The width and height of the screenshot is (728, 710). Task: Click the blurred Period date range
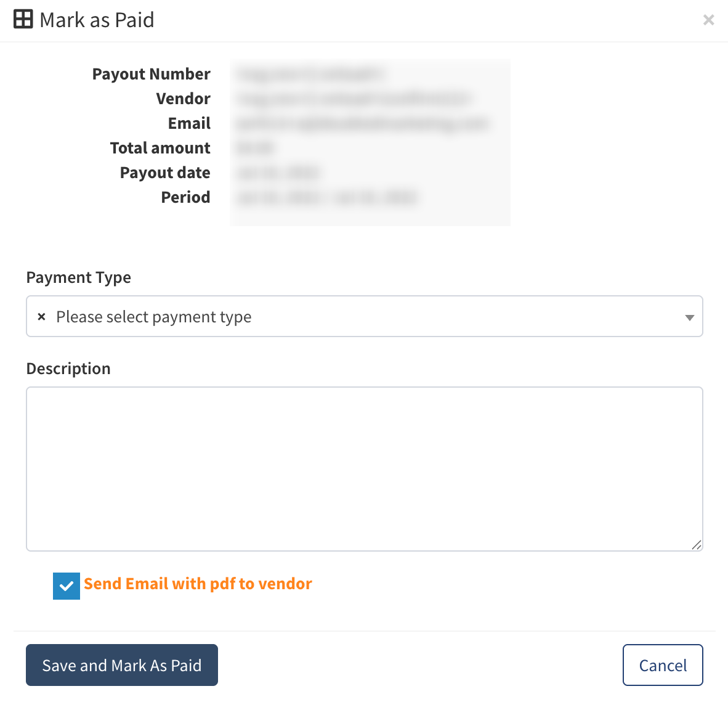pyautogui.click(x=326, y=197)
